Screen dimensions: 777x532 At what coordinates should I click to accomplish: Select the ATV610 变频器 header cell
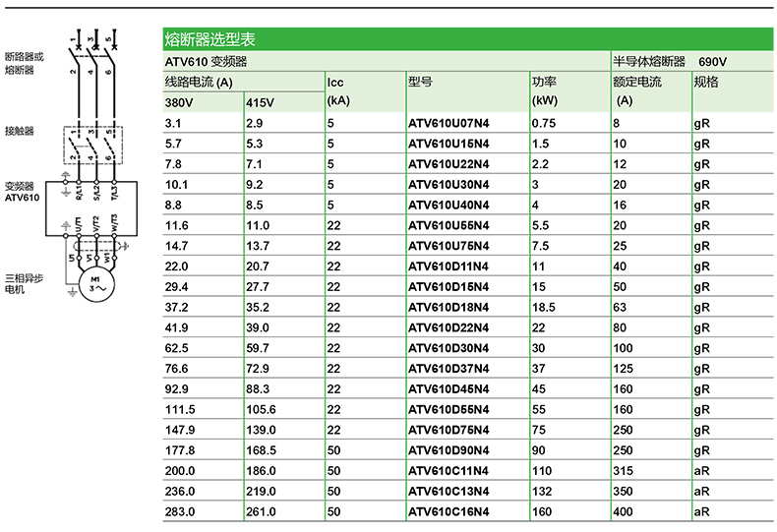coord(206,61)
